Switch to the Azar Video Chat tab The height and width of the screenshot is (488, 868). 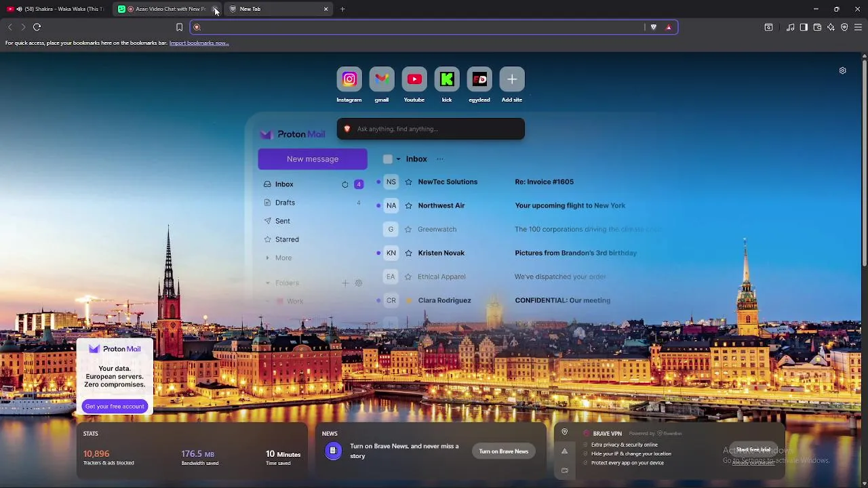(x=166, y=9)
